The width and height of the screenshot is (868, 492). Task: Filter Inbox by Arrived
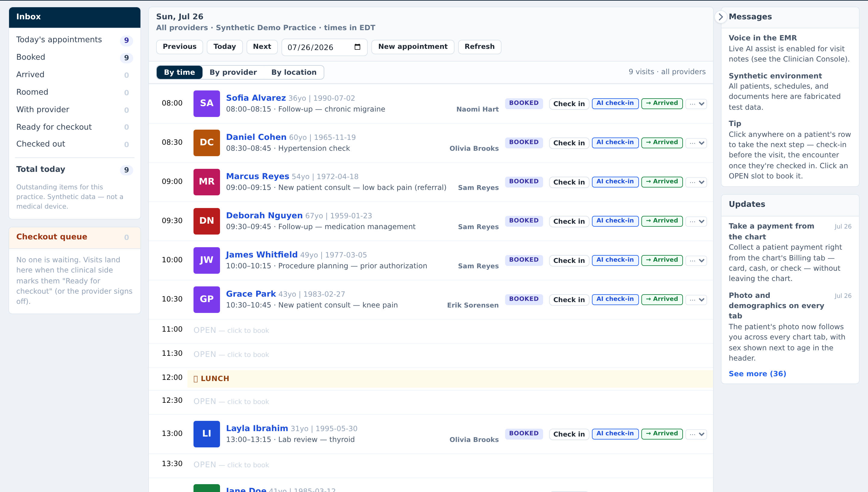click(74, 75)
